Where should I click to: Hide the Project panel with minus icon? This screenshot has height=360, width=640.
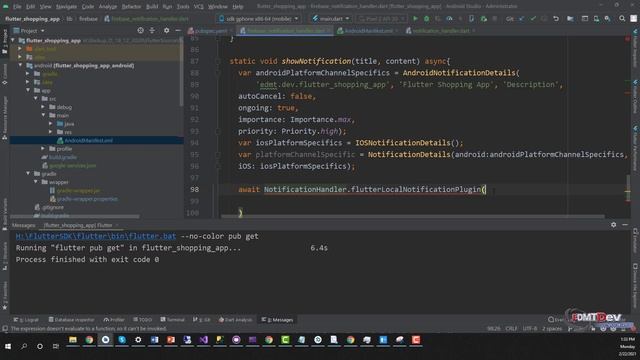[178, 31]
